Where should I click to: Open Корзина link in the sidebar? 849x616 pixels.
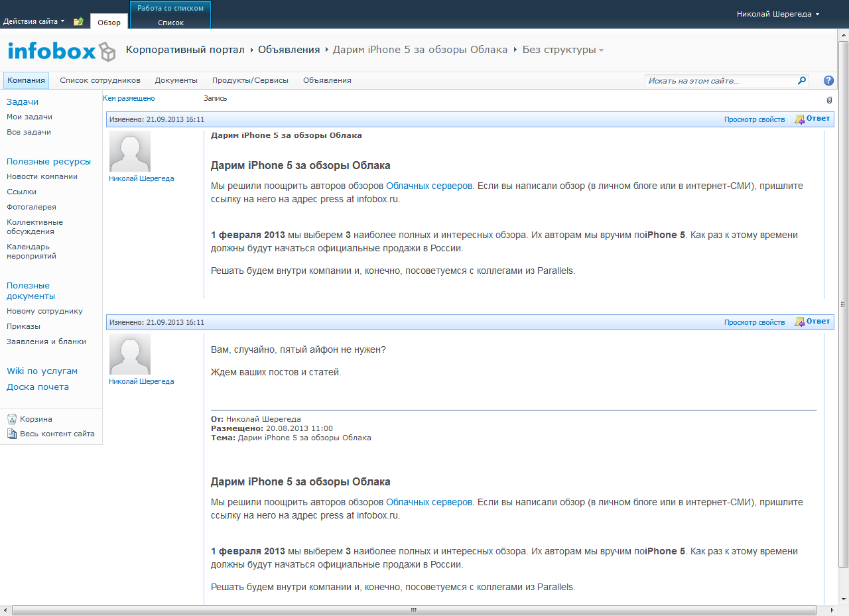(36, 419)
